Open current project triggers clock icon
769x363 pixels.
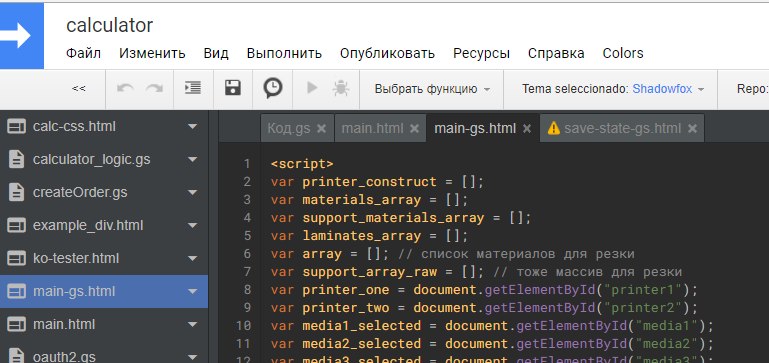click(x=273, y=89)
